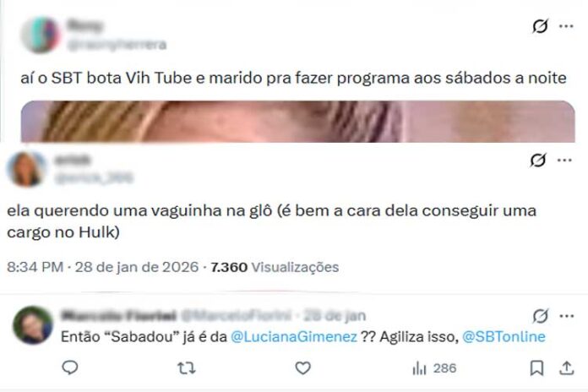Open the avatar of the 'vaguinha na glô' tweet author

point(26,169)
